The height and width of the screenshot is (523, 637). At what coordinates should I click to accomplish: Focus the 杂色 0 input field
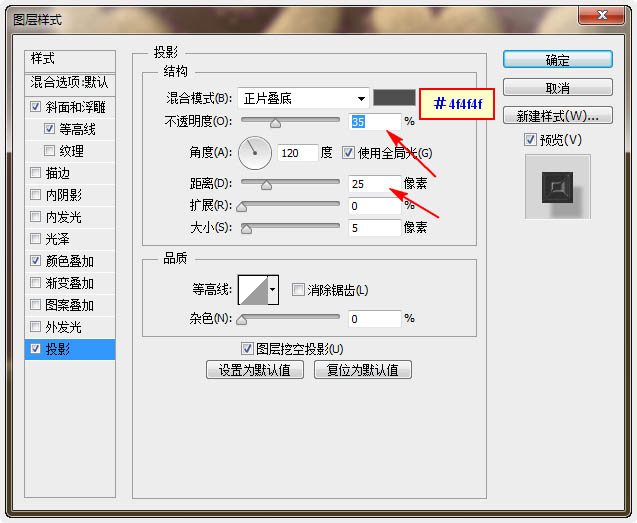tap(375, 319)
